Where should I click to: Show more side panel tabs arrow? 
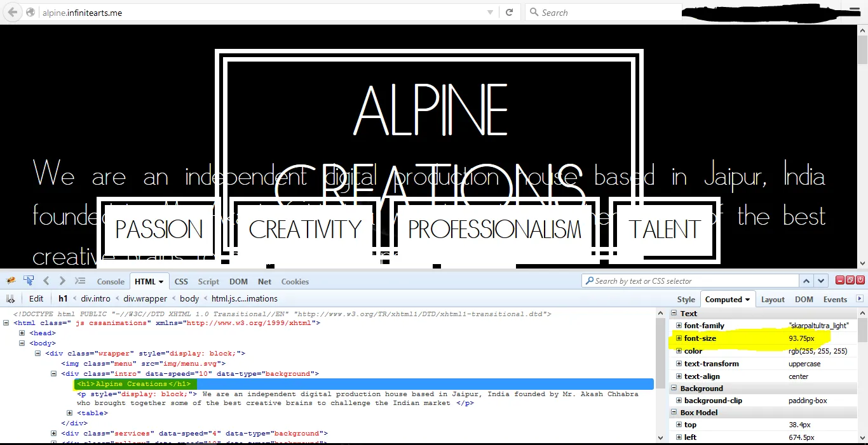[x=860, y=298]
